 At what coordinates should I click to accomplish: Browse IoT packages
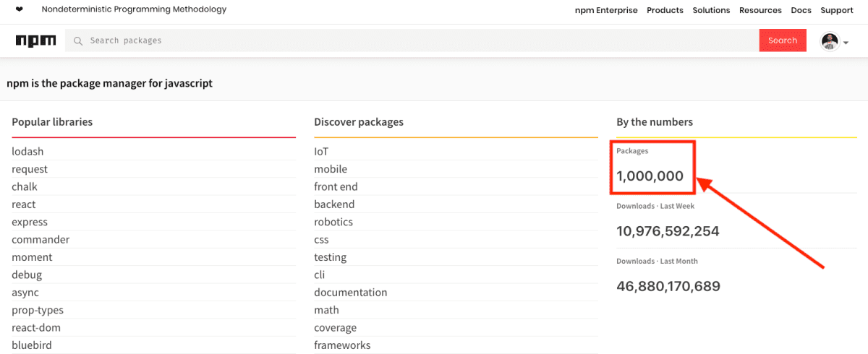click(x=321, y=152)
